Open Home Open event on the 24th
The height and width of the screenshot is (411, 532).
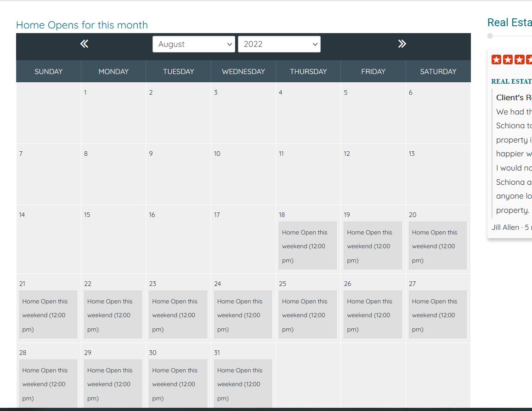click(243, 315)
